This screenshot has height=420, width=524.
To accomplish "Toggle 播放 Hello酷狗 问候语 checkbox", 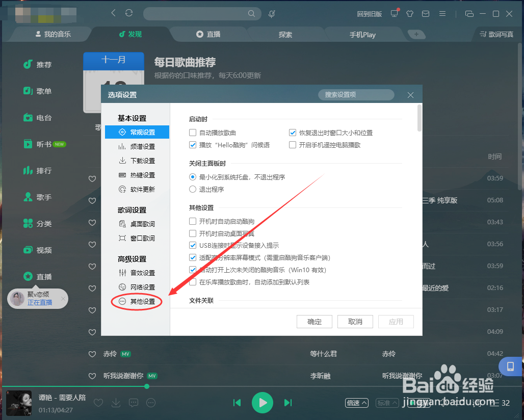I will tap(193, 145).
